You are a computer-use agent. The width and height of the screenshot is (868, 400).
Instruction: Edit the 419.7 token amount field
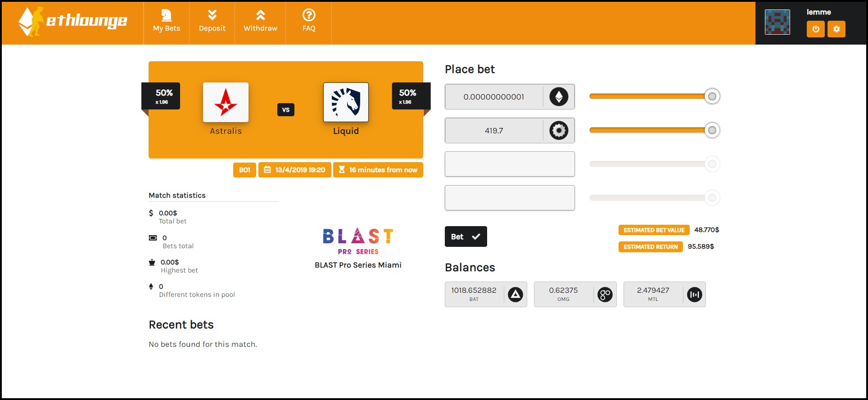(494, 131)
